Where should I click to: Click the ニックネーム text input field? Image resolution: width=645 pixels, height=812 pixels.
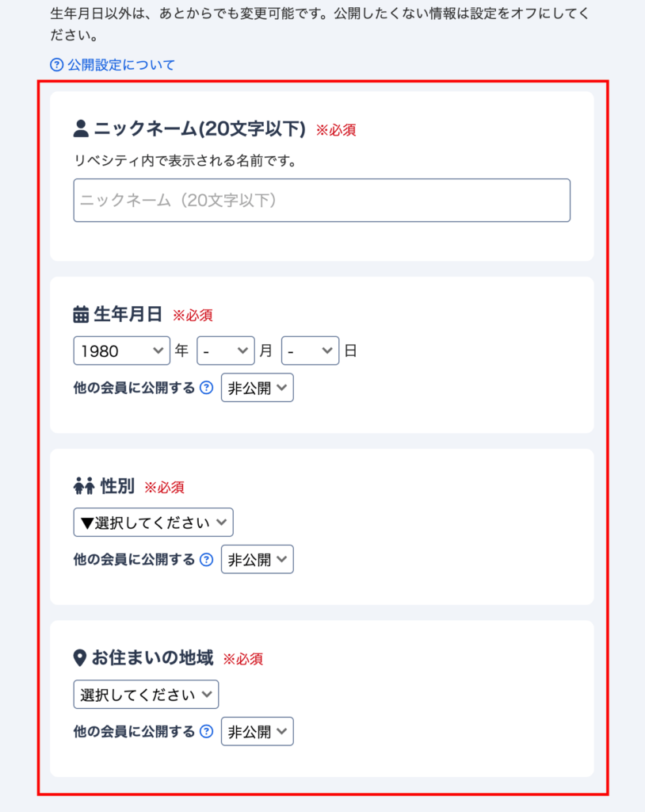(x=322, y=200)
